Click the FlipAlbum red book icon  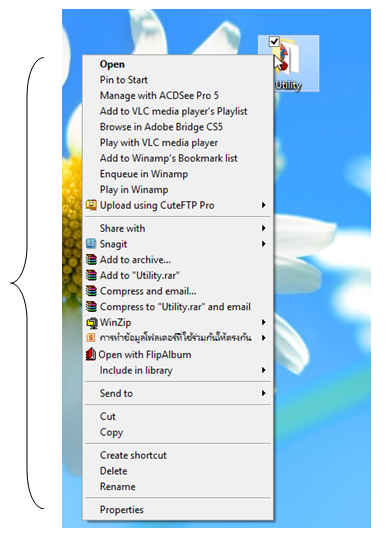point(91,354)
